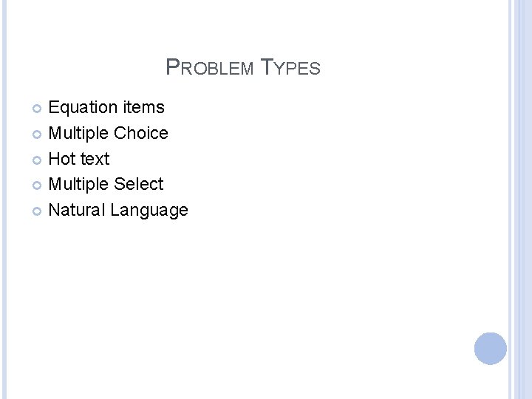Select the bullet marker beside Multiple Choice
The image size is (532, 399).
pyautogui.click(x=37, y=134)
